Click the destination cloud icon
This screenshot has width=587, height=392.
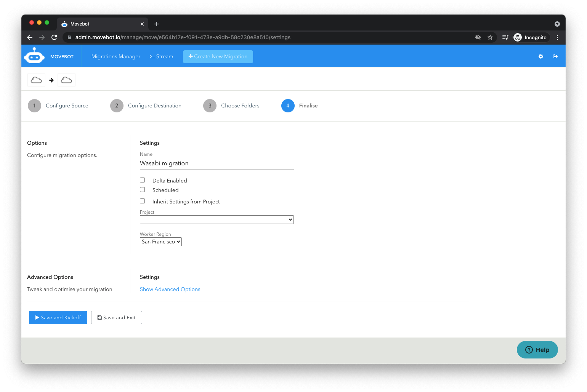66,80
